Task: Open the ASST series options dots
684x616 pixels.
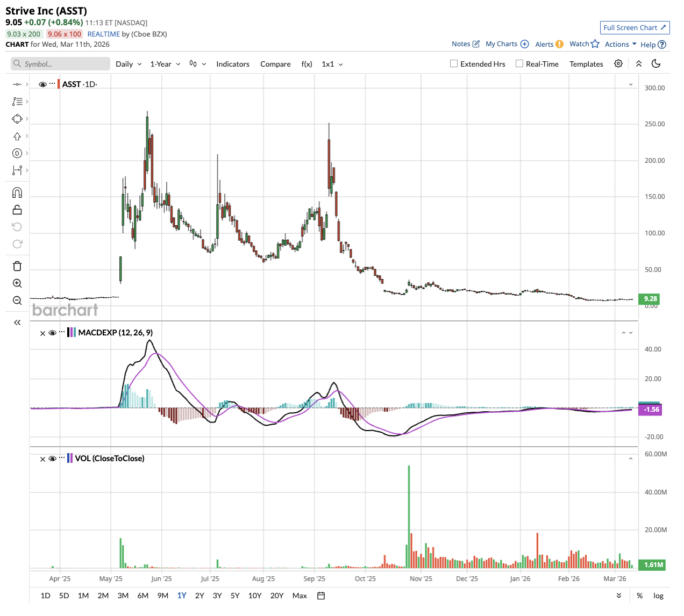Action: (x=52, y=84)
